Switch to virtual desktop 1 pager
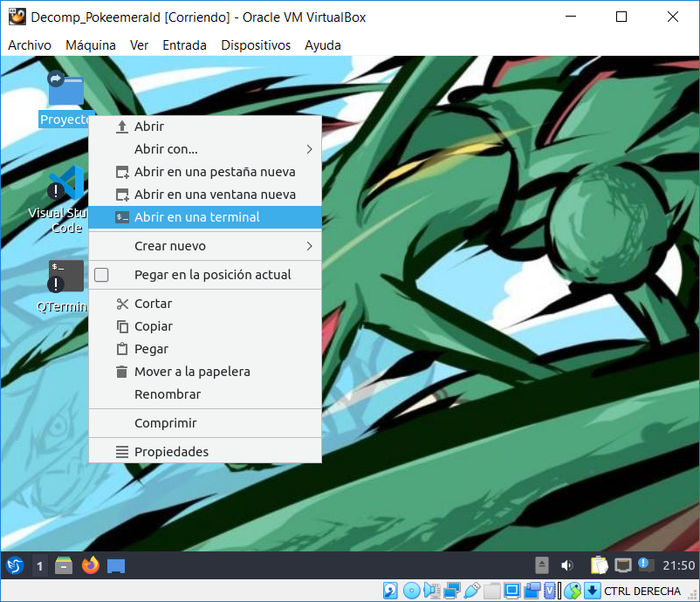 (39, 566)
